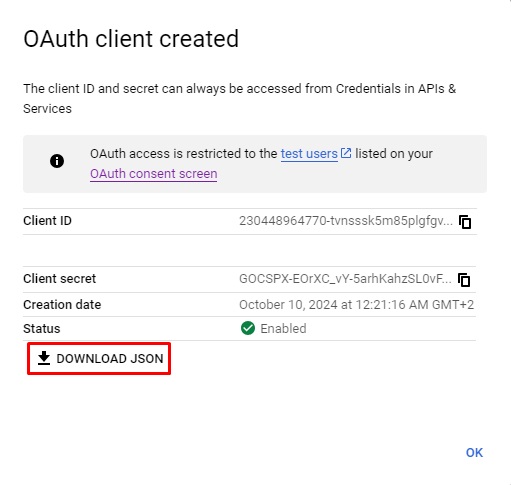Click the Creation date timestamp value

[356, 305]
